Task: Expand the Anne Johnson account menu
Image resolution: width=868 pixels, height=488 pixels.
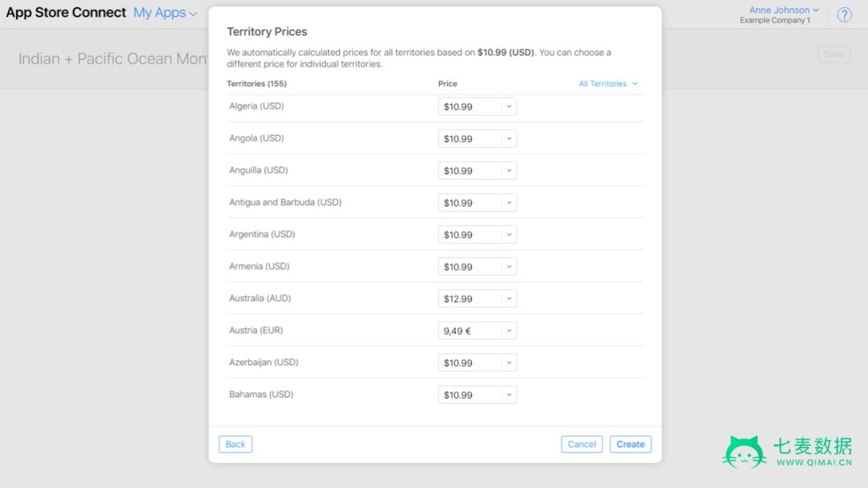Action: click(x=784, y=10)
